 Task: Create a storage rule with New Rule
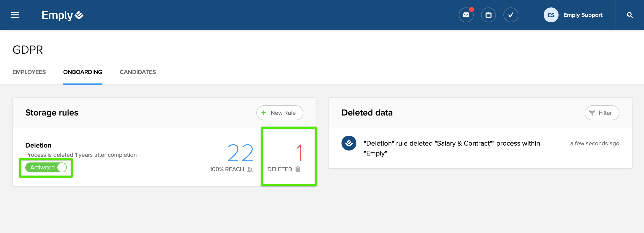[279, 113]
